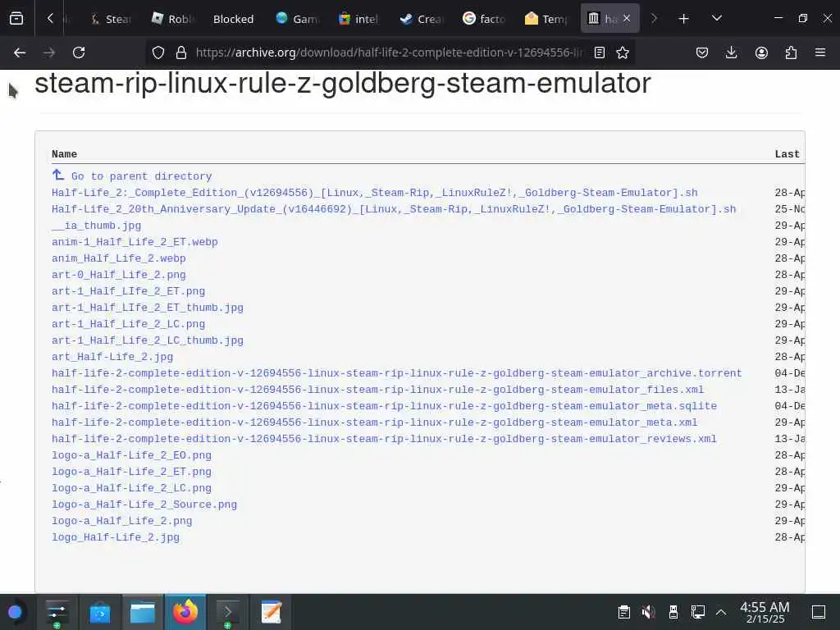Viewport: 840px width, 630px height.
Task: Open System Settings from the taskbar
Action: 57,612
